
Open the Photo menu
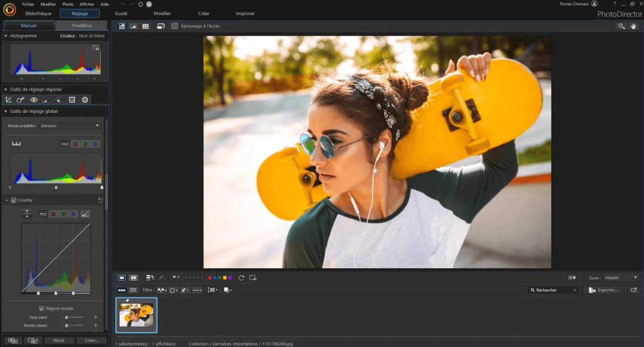67,4
